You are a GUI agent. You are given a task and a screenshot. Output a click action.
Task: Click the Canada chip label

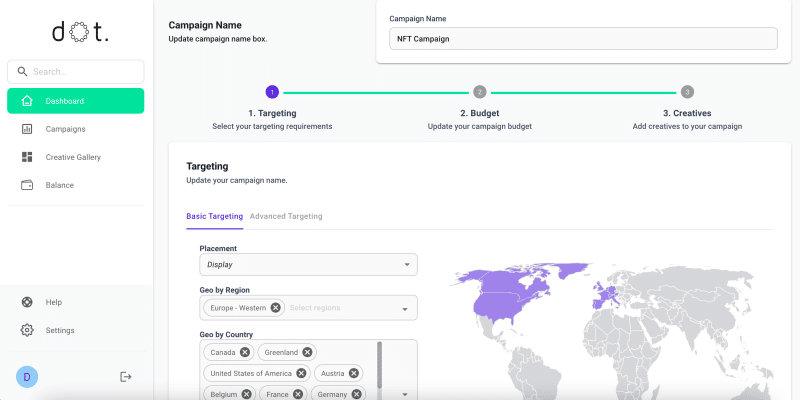223,352
